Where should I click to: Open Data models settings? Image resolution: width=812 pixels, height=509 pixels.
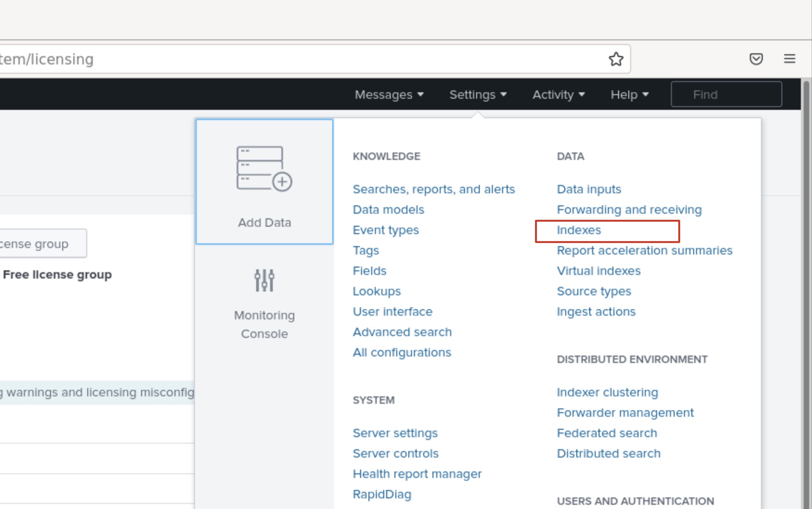coord(388,210)
